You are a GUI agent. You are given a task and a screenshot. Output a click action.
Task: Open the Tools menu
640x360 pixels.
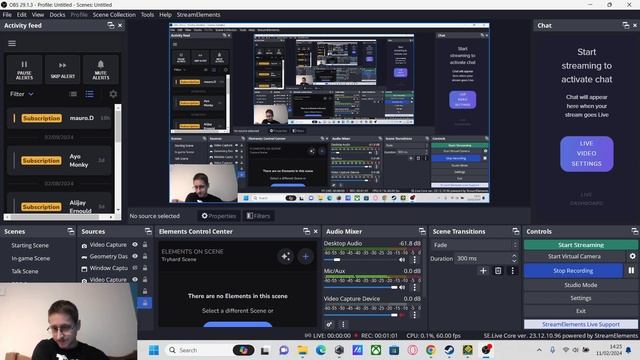click(x=147, y=15)
